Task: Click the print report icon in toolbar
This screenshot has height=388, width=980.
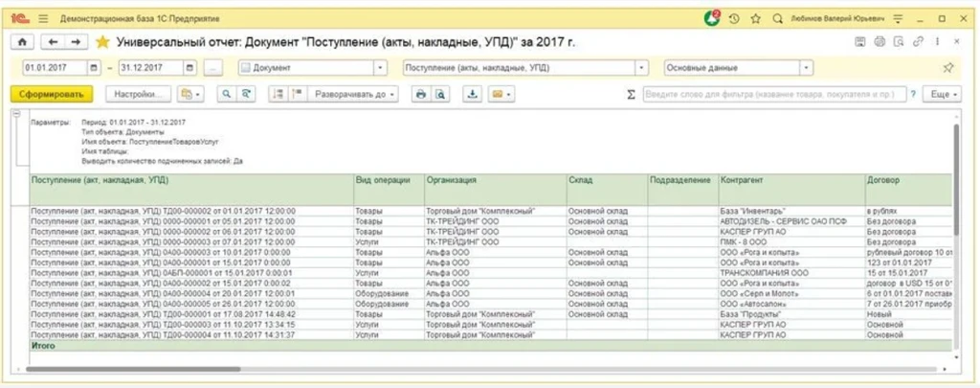Action: (419, 94)
